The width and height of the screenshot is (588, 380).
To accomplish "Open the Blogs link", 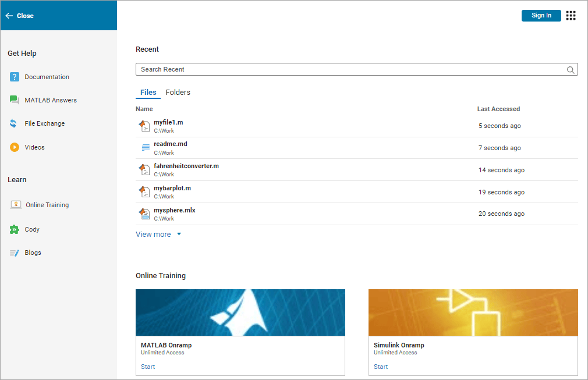I will tap(33, 253).
